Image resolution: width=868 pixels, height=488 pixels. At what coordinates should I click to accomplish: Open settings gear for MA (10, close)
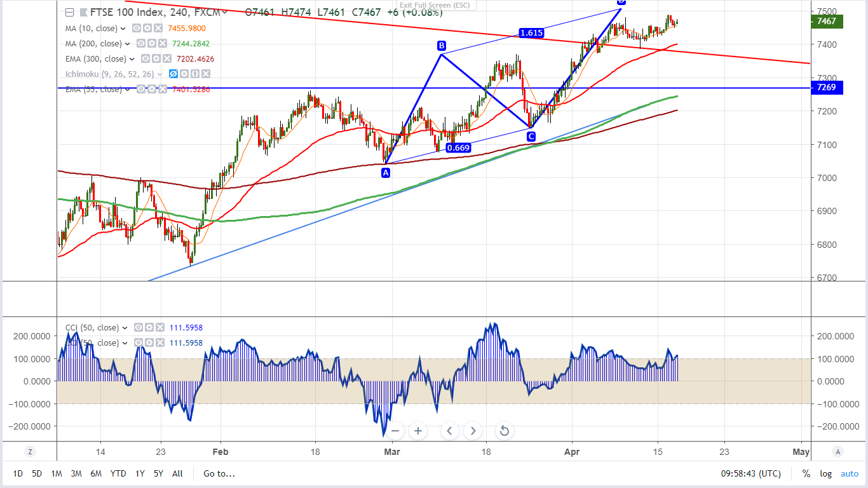pyautogui.click(x=146, y=28)
